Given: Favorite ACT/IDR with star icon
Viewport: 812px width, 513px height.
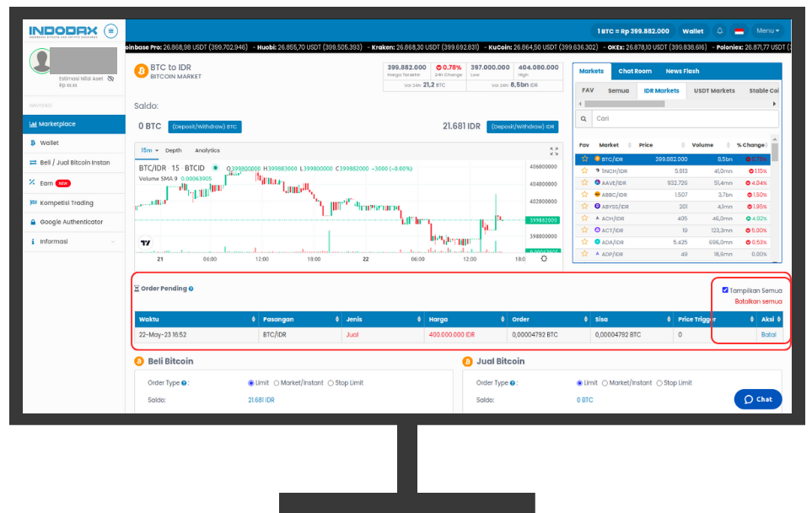Looking at the screenshot, I should point(584,230).
